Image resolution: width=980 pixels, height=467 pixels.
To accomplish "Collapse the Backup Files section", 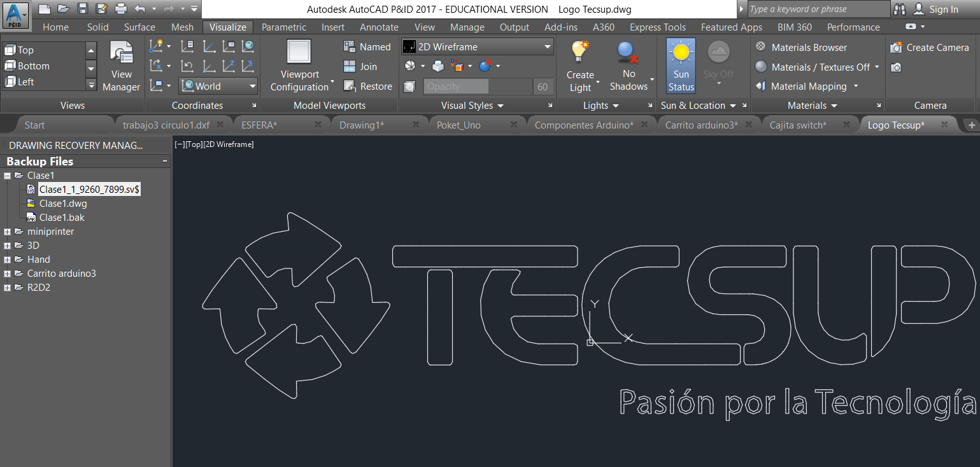I will tap(165, 162).
